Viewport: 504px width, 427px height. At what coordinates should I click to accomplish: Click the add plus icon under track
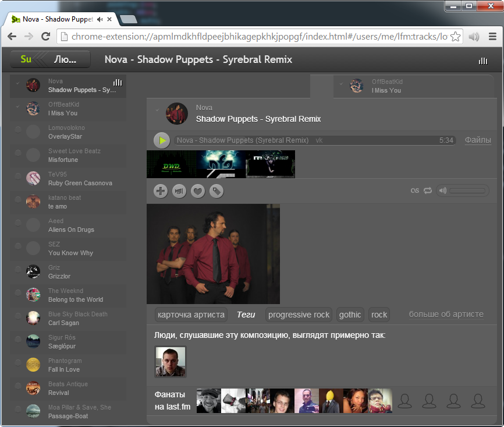(x=161, y=191)
